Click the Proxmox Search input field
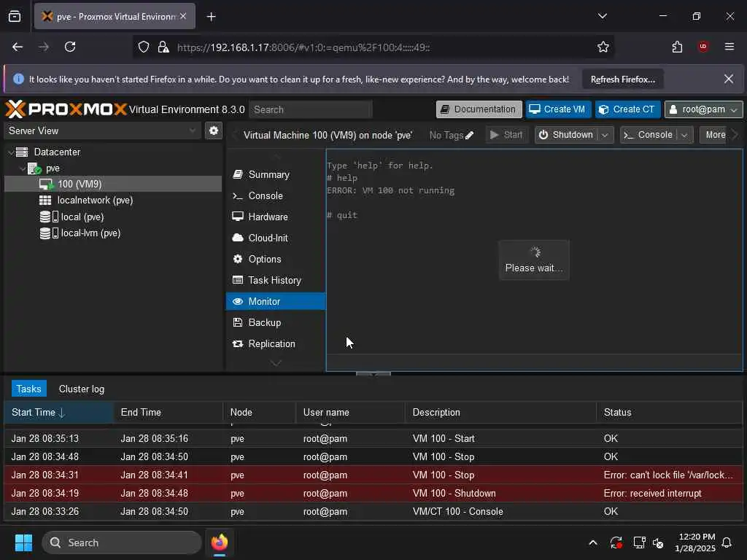Image resolution: width=747 pixels, height=560 pixels. pos(311,110)
